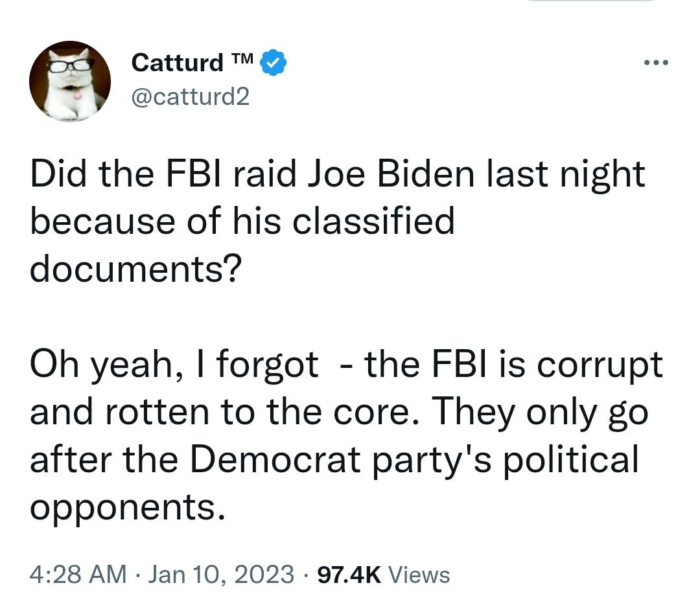This screenshot has width=700, height=616.
Task: Open Catturd's cat profile picture
Action: tap(69, 81)
